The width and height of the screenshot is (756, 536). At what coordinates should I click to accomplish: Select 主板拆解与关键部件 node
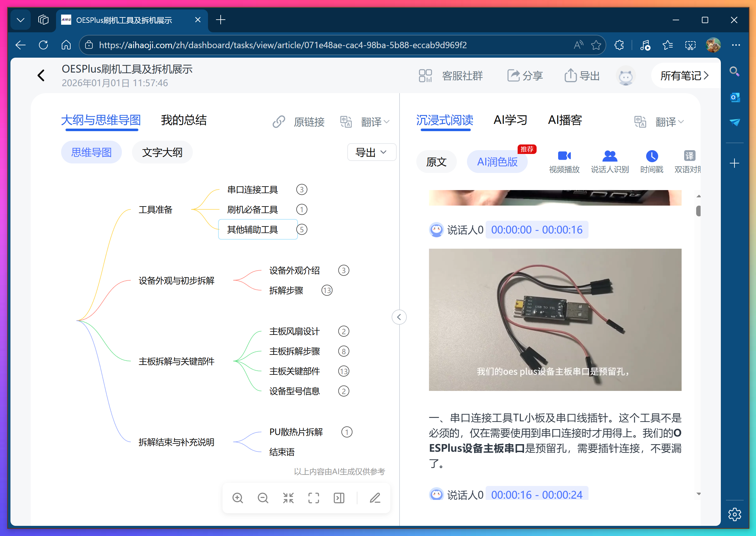[176, 361]
